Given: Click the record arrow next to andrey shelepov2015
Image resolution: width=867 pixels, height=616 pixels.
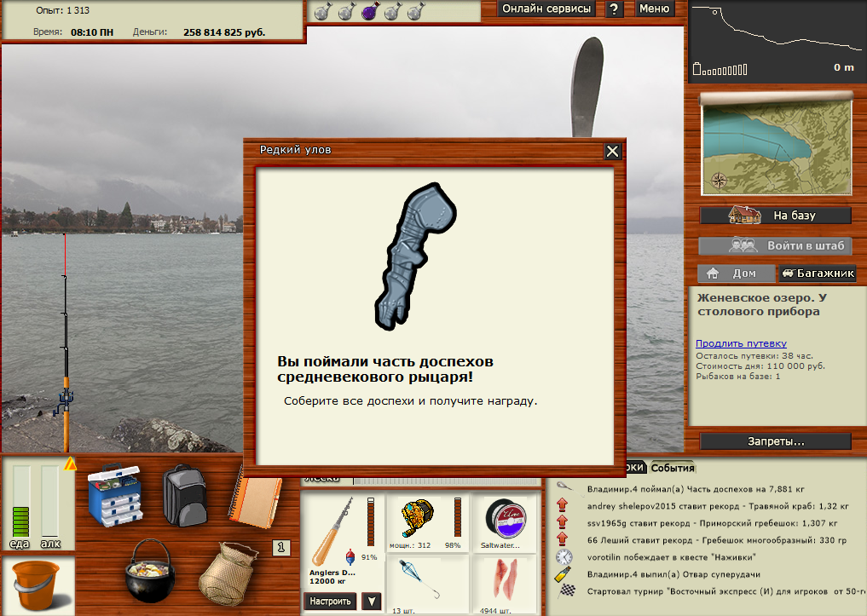Looking at the screenshot, I should coord(563,505).
